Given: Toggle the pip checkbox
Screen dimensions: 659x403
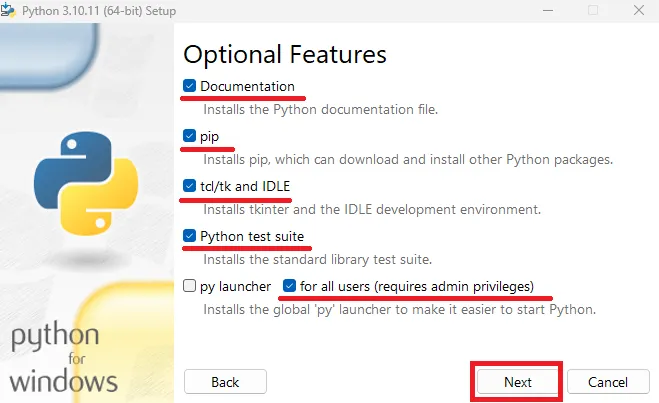Looking at the screenshot, I should click(x=190, y=135).
